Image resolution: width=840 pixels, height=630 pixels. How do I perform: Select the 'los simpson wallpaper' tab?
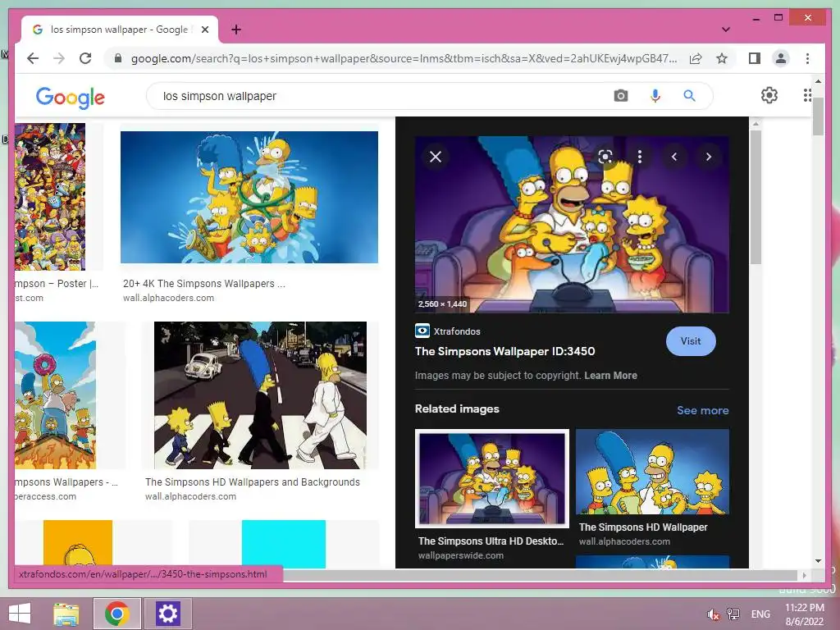[120, 30]
